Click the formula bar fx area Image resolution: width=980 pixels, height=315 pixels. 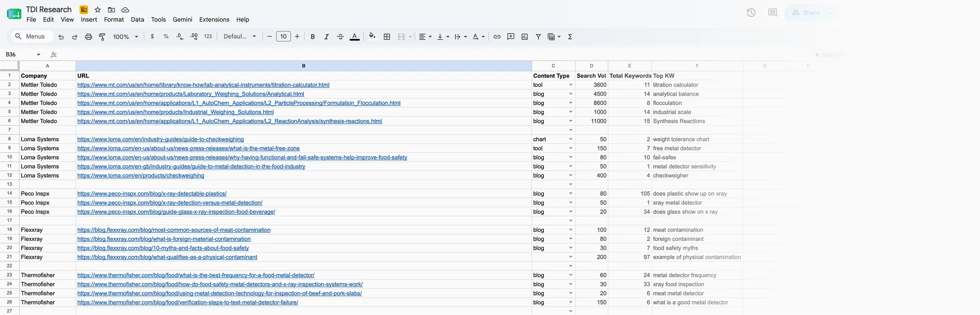54,55
